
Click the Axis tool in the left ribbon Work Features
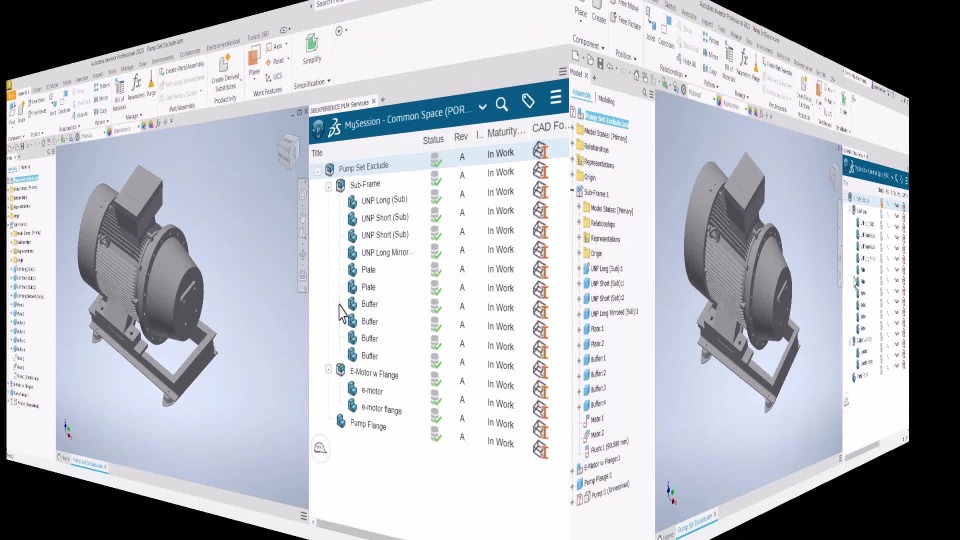pyautogui.click(x=275, y=47)
